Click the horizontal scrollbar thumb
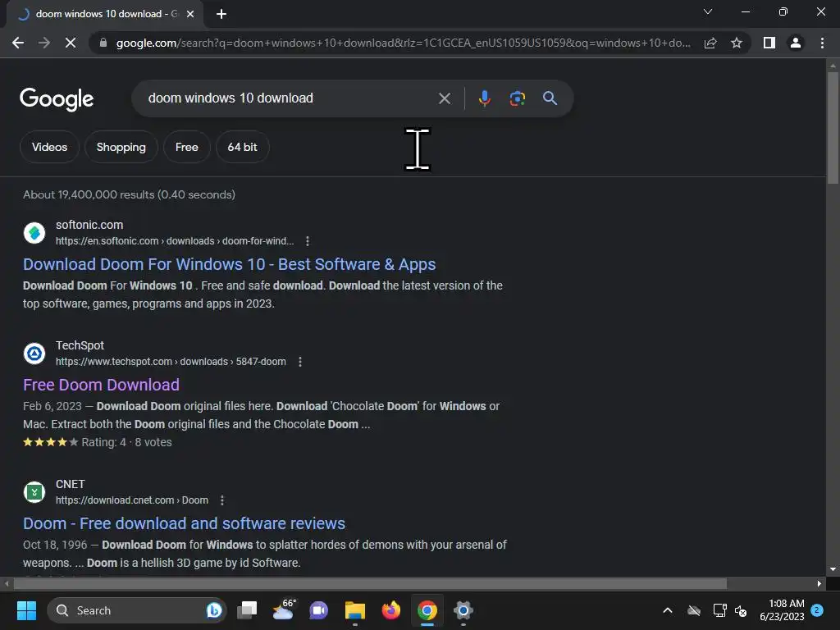840x630 pixels. tap(370, 583)
